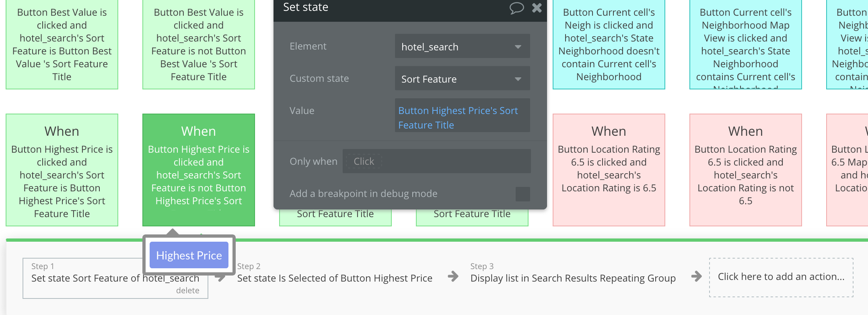868x315 pixels.
Task: Click the arrow icon between Step 2 and Step 3
Action: pyautogui.click(x=453, y=276)
